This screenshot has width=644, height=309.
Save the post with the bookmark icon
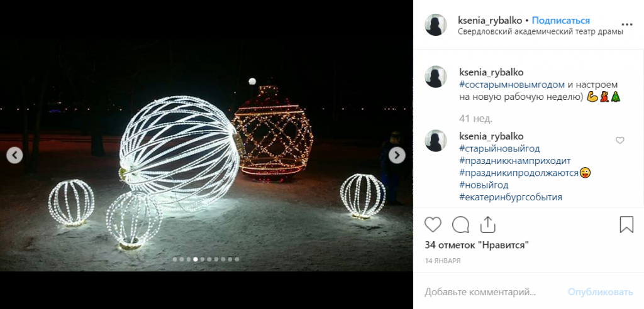coord(626,225)
